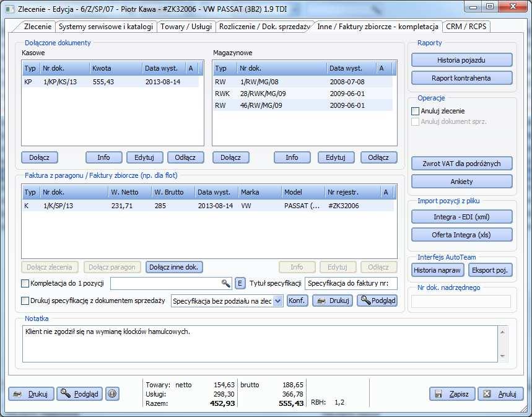This screenshot has height=417, width=532.
Task: Click Info under the Magazynowe documents list
Action: pos(292,157)
